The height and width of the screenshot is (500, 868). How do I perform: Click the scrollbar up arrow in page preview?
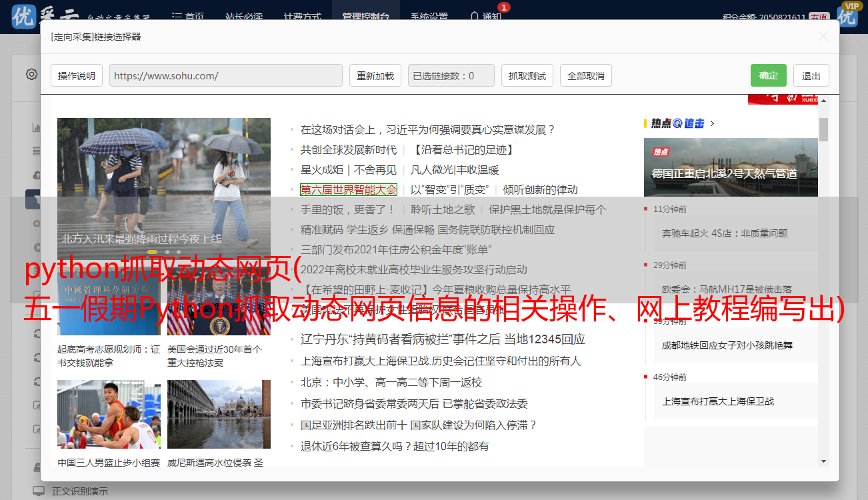pyautogui.click(x=824, y=100)
